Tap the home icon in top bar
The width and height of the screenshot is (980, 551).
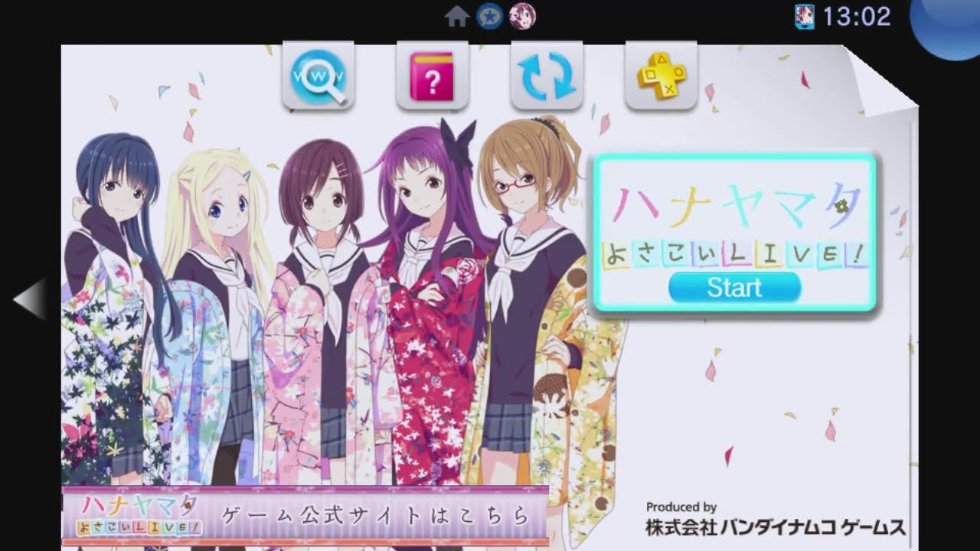click(456, 16)
